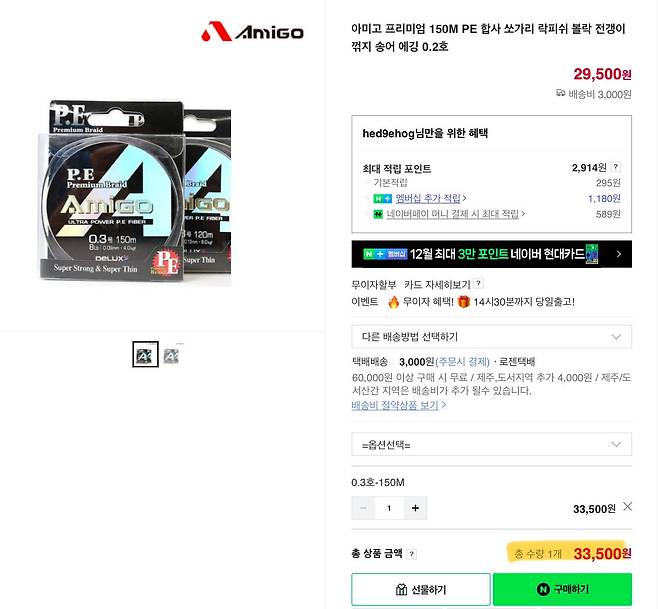This screenshot has width=658, height=609.
Task: Click the 선물하기 gift button
Action: [x=421, y=589]
